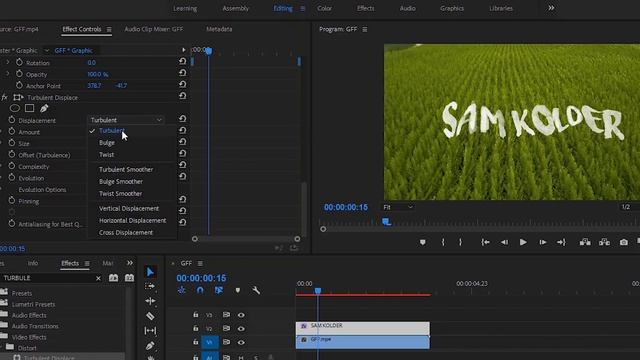This screenshot has height=360, width=640.
Task: Reset Turbulent Displace effect
Action: point(182,96)
